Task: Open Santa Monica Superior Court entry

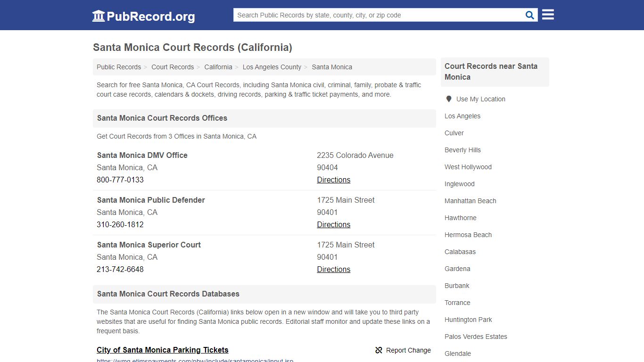Action: (149, 245)
